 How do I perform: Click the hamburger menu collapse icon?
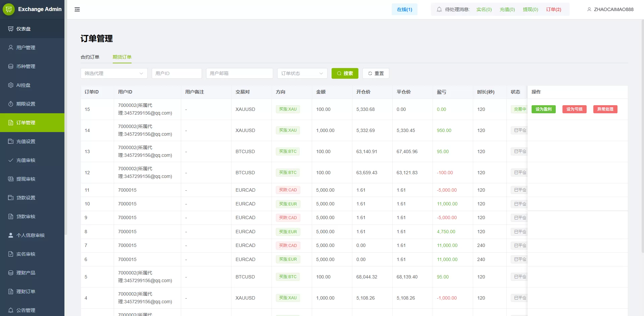coord(77,9)
